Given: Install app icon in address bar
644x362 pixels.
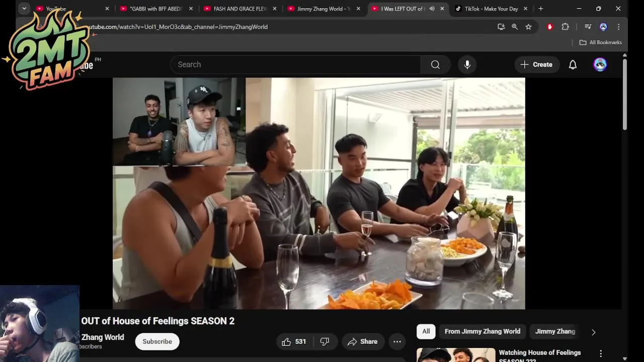Looking at the screenshot, I should [501, 27].
